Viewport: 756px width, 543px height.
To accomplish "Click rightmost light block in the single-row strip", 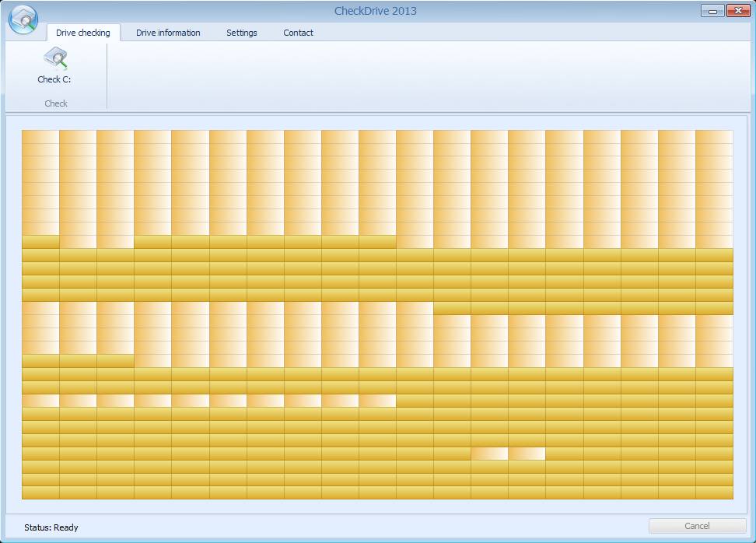I will click(x=377, y=401).
